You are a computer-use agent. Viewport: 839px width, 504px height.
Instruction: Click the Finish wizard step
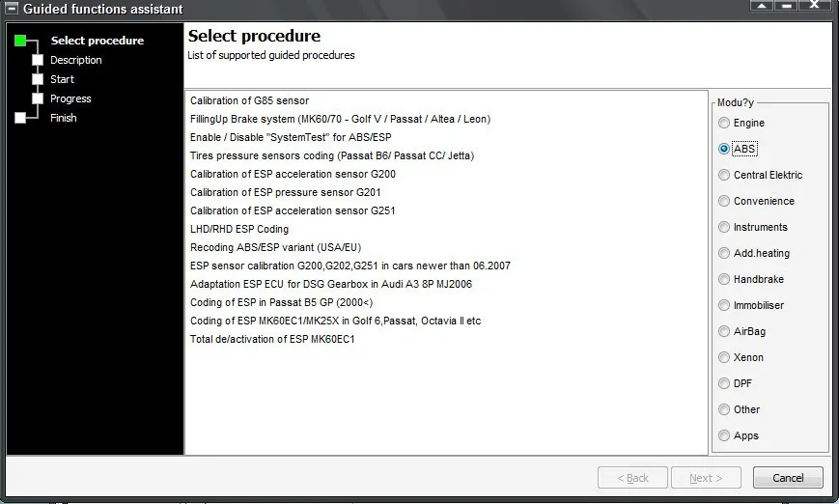[x=63, y=118]
